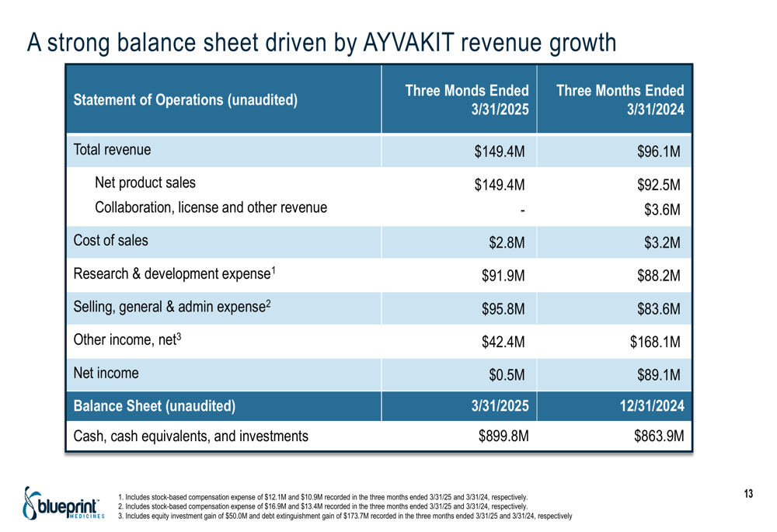The height and width of the screenshot is (532, 777).
Task: Select the 'Balance Sheet (unaudited)' header
Action: [155, 406]
